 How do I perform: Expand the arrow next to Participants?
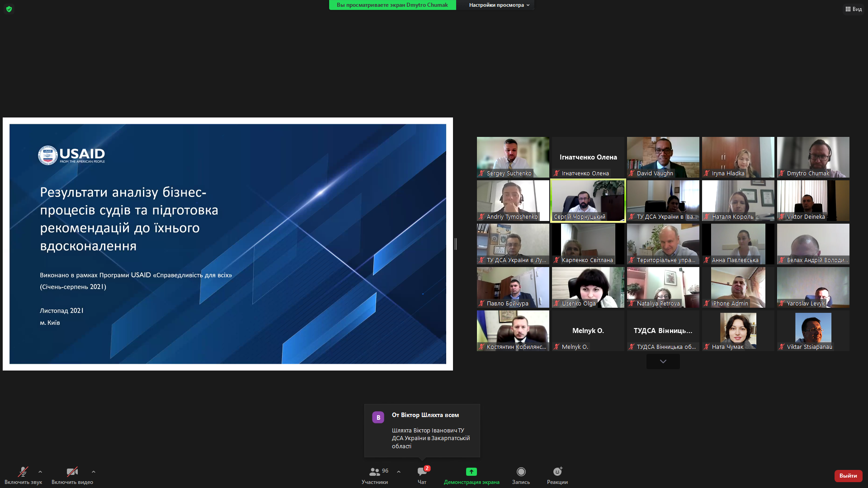[x=399, y=472]
